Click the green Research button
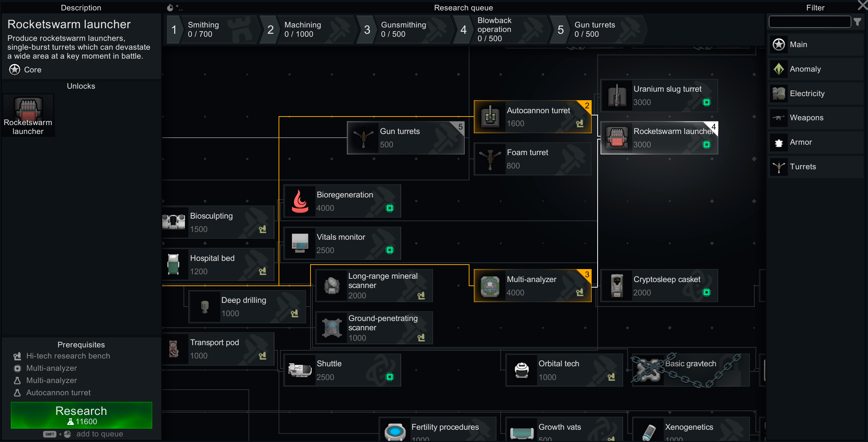 81,415
